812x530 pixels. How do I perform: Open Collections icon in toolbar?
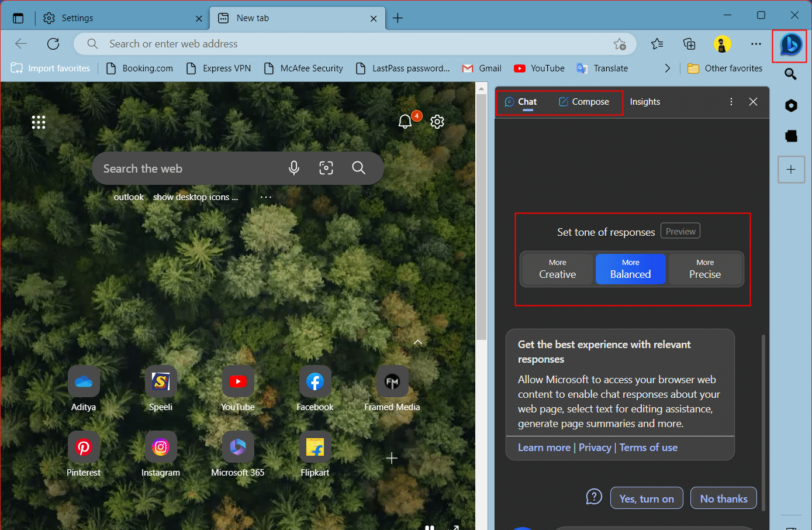point(689,44)
